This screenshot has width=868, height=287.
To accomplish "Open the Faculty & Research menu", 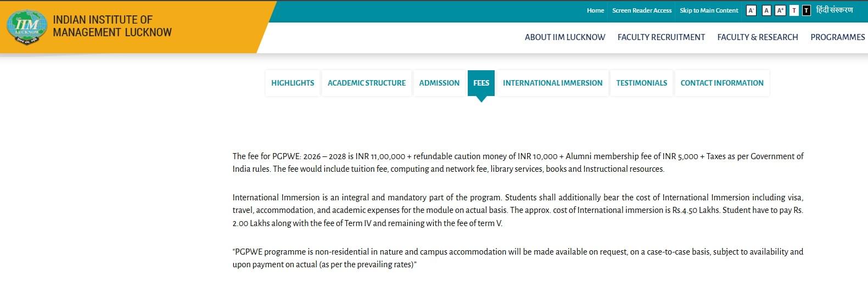I will [758, 37].
